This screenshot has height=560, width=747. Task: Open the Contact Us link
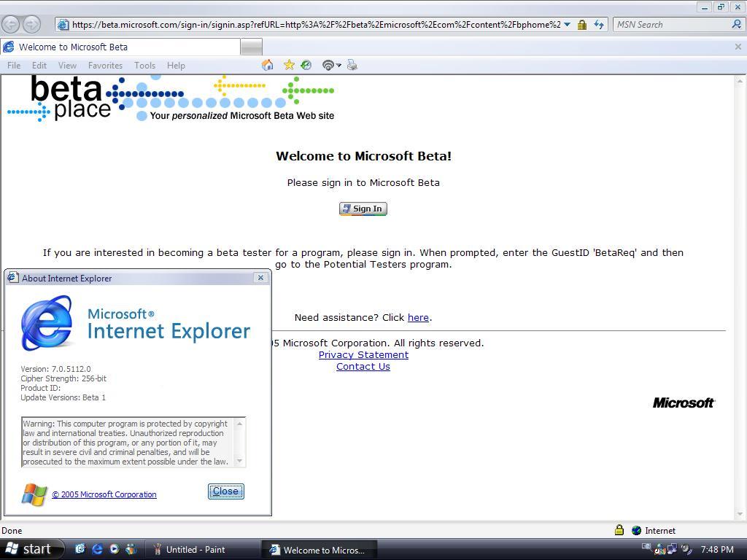tap(363, 367)
